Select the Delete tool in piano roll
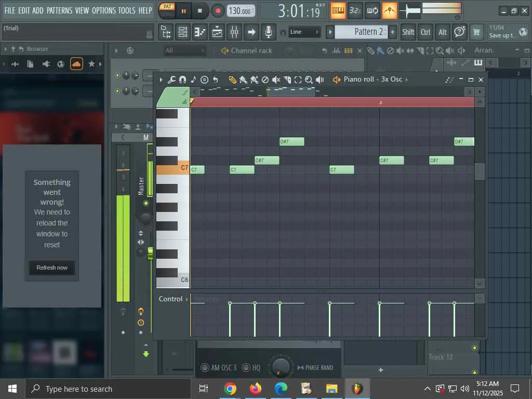 coord(265,79)
